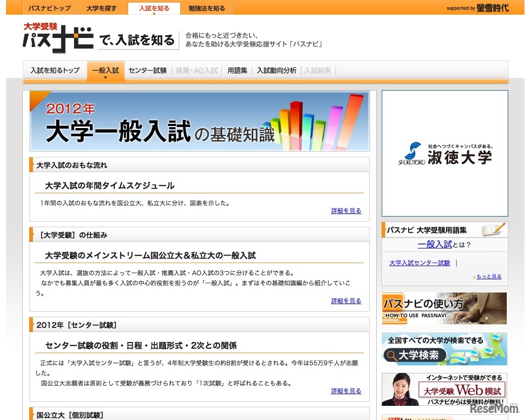Image resolution: width=526 pixels, height=420 pixels.
Task: Click the colorful bar-graph banner for 2012年大学一般入試
Action: [x=199, y=121]
